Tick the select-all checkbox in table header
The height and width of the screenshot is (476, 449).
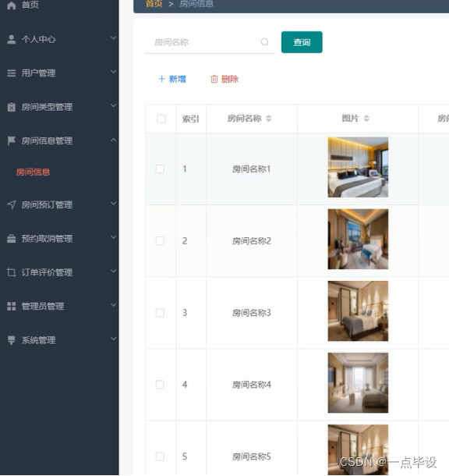click(161, 119)
